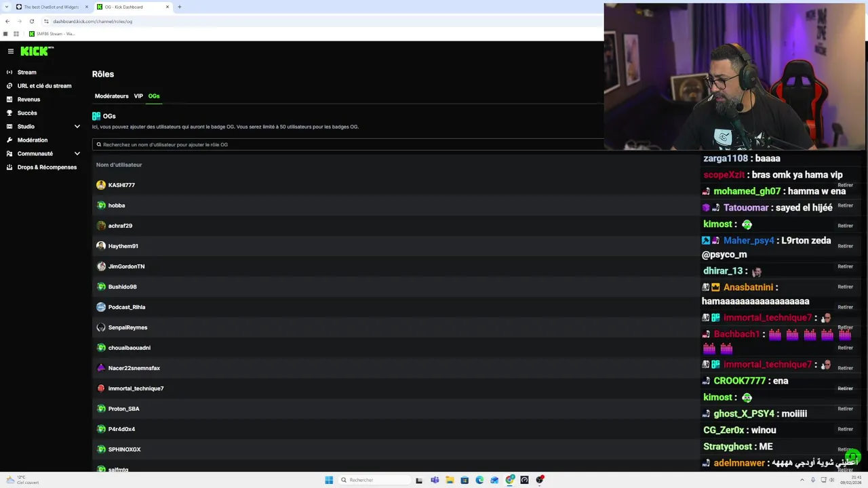Click JimGordonTN's avatar
Screen dimensions: 868x488
tap(101, 266)
